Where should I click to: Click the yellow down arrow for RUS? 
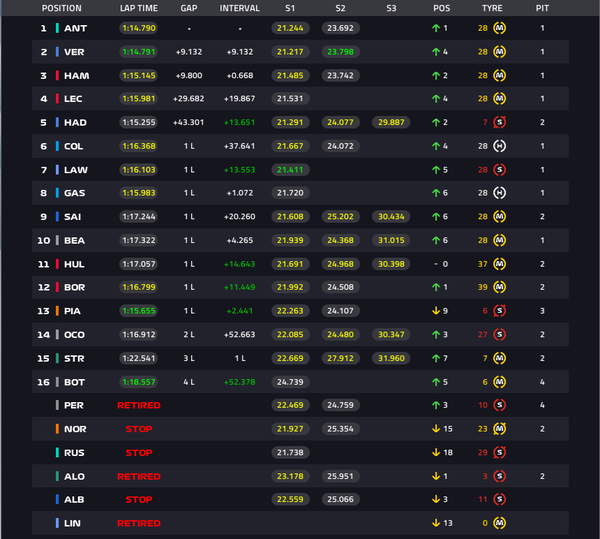[x=436, y=453]
